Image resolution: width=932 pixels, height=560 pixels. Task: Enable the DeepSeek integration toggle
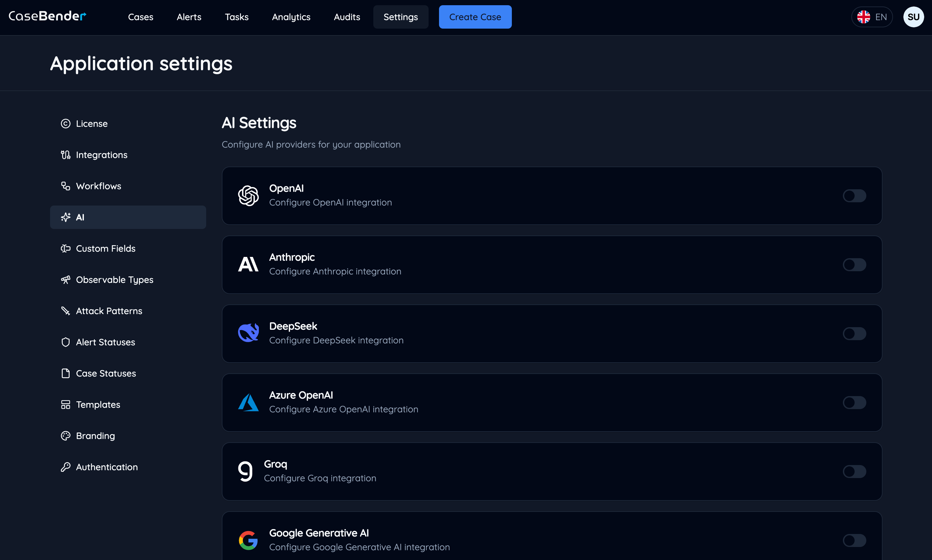click(855, 333)
